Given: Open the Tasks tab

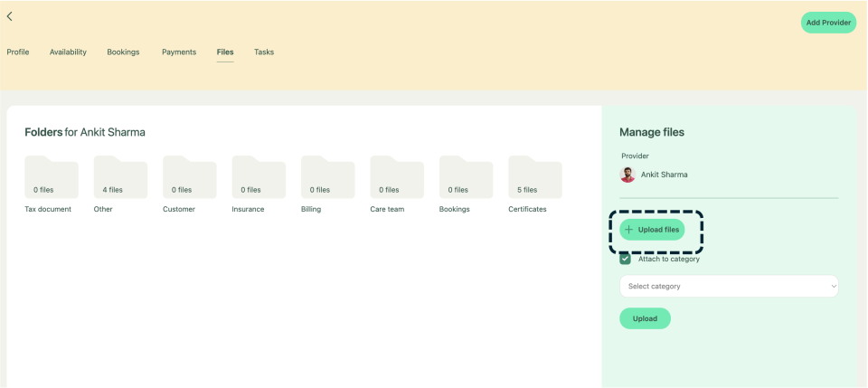Looking at the screenshot, I should tap(264, 52).
